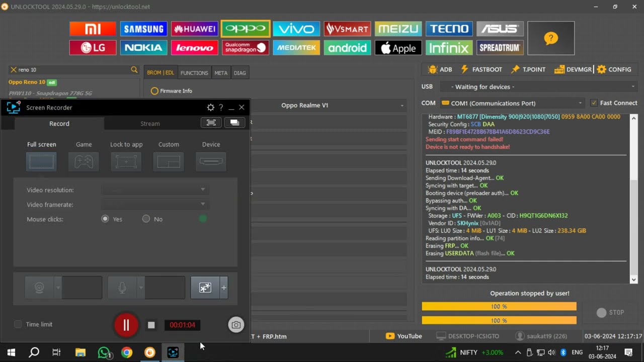Viewport: 644px width, 362px height.
Task: Toggle the microphone source in recorder
Action: (x=122, y=288)
